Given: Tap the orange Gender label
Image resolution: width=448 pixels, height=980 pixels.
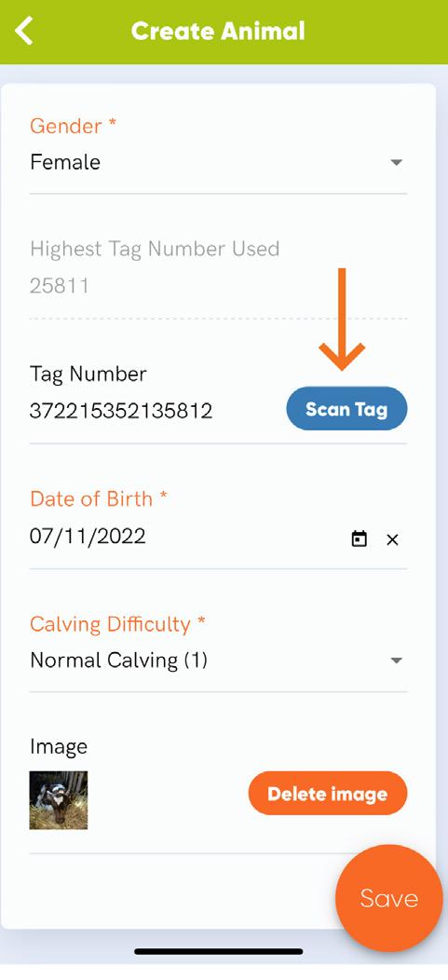Looking at the screenshot, I should point(73,127).
